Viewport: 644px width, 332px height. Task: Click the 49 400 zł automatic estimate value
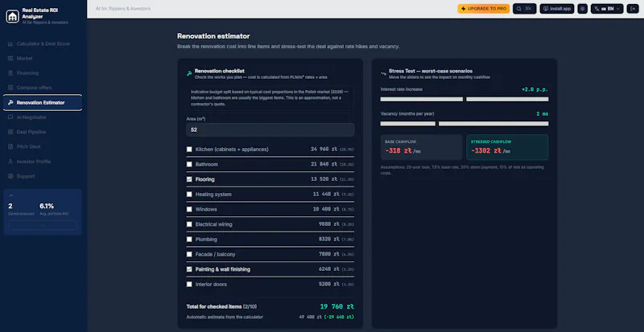(311, 317)
